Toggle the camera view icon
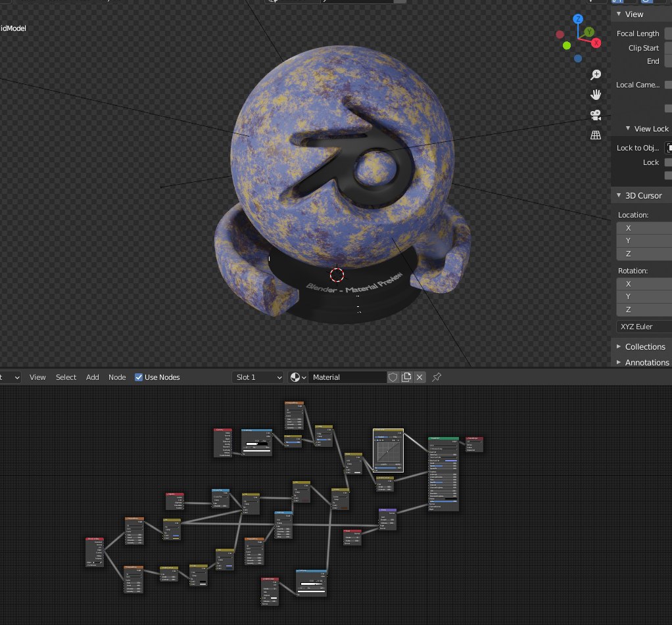Image resolution: width=672 pixels, height=625 pixels. coord(595,115)
